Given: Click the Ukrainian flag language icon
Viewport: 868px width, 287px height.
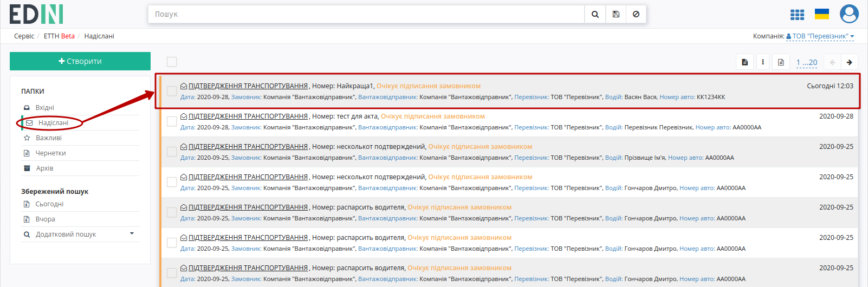Looking at the screenshot, I should tap(822, 14).
